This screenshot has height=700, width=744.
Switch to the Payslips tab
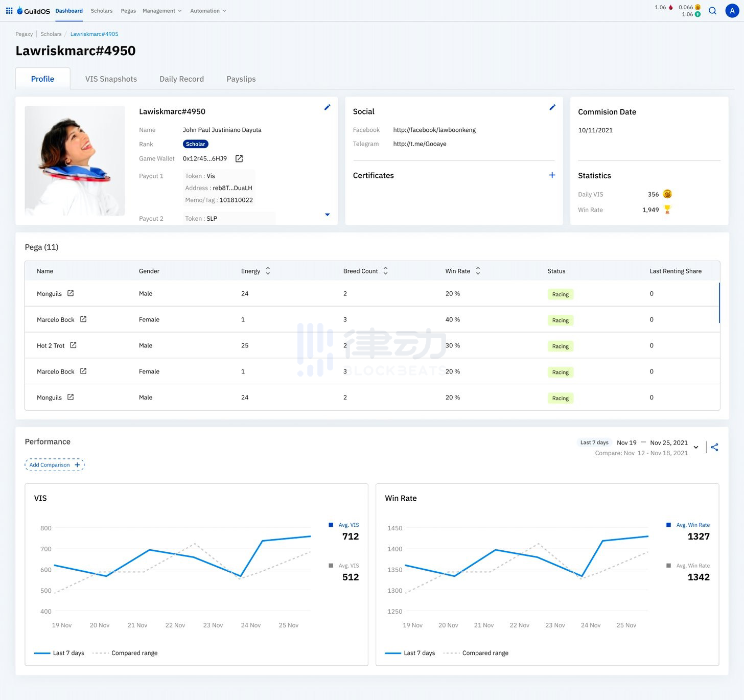pyautogui.click(x=241, y=79)
